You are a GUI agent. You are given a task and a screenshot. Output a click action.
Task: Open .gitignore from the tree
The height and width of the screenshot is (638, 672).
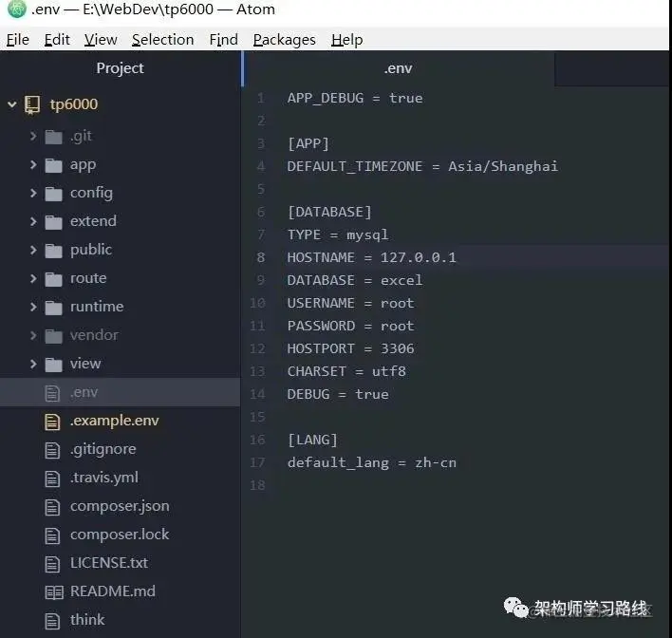[103, 449]
